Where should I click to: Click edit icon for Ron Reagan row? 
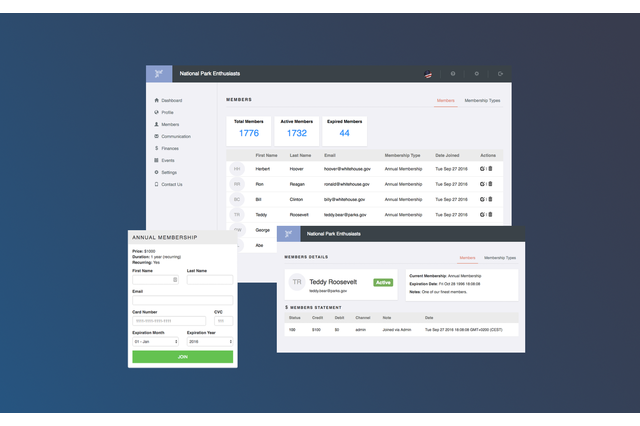(482, 184)
